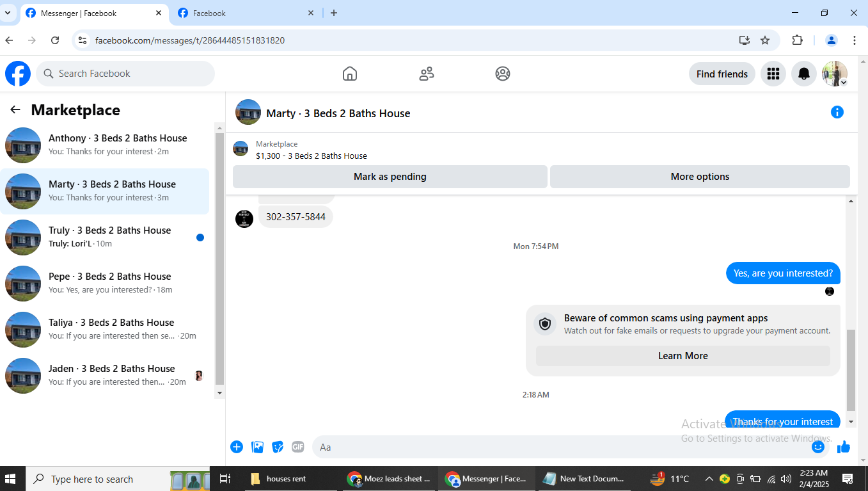Image resolution: width=868 pixels, height=491 pixels.
Task: Open the emoji picker in message box
Action: tap(817, 447)
